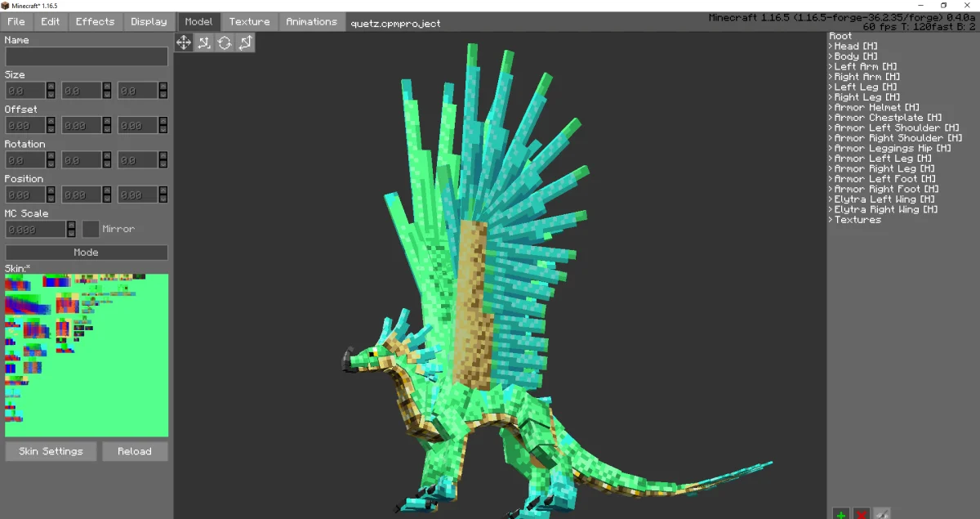Screen dimensions: 980x519
Task: Select Armor Left Leg [H] row
Action: click(x=882, y=159)
